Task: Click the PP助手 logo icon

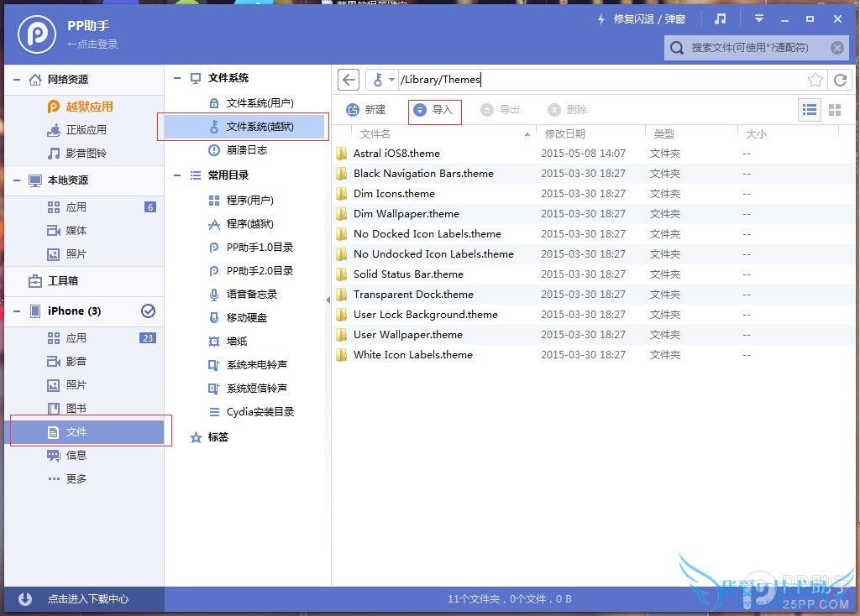Action: (37, 34)
